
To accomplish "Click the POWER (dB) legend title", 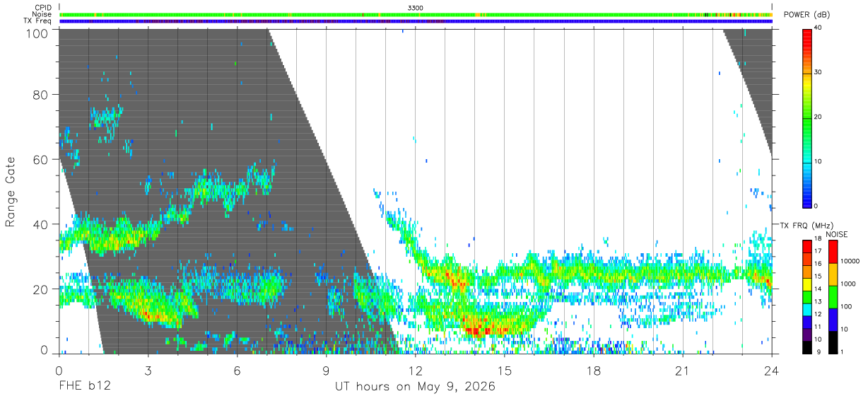I will point(807,14).
